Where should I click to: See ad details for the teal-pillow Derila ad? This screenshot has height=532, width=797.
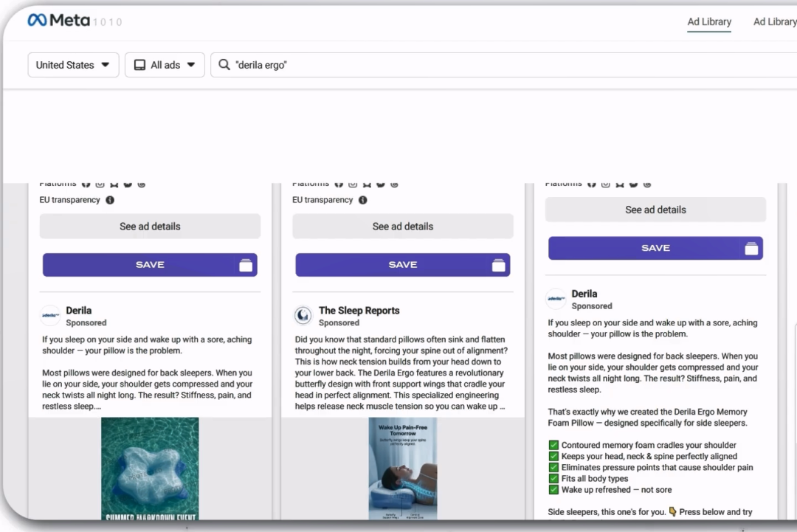click(150, 226)
